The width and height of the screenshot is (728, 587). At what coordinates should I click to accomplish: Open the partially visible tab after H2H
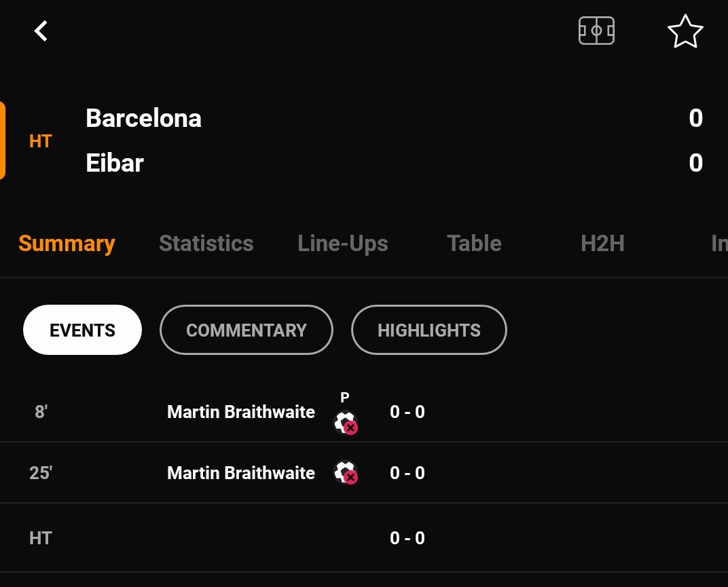(x=719, y=244)
